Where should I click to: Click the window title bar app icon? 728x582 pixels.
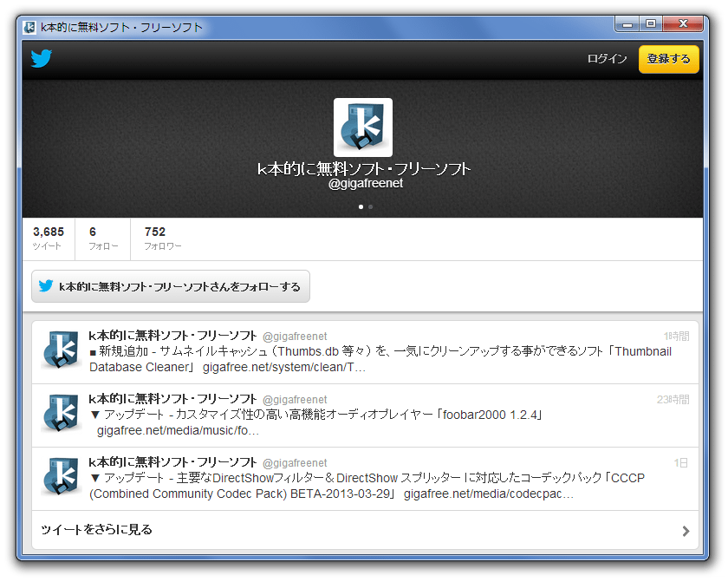tap(29, 28)
